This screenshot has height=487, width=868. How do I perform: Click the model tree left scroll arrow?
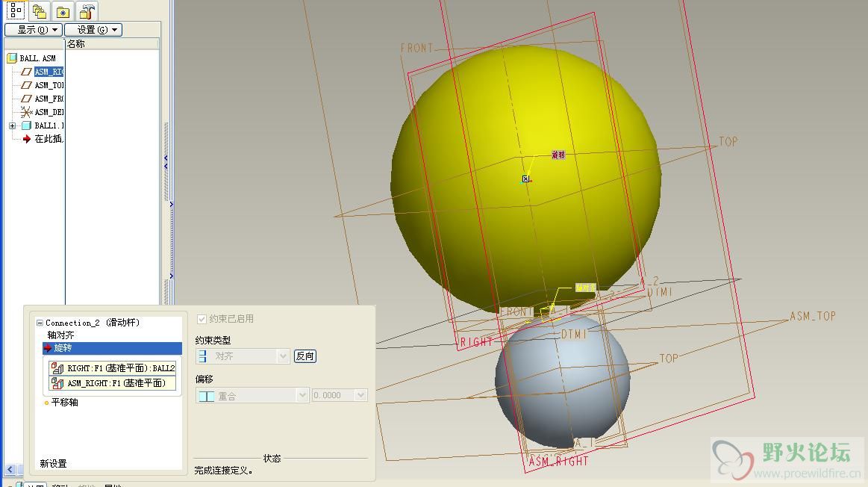click(x=10, y=470)
